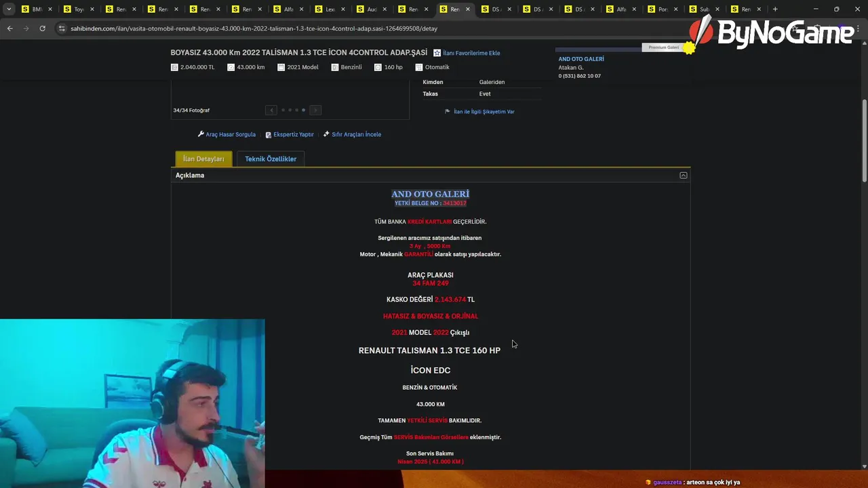Go back to the previous page
Viewport: 868px width, 488px height.
[9, 28]
